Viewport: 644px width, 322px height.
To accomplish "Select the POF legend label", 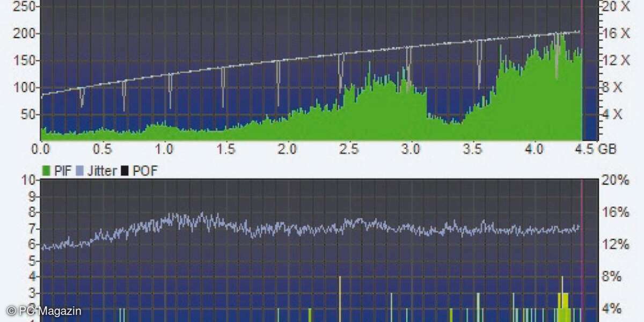I will point(145,171).
